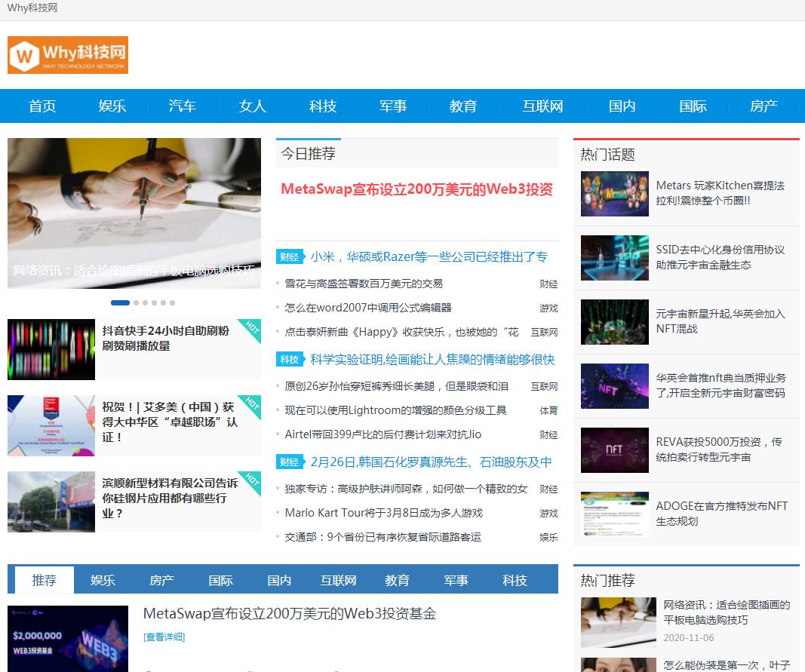Click [查看详细] link under MetaSwap
805x672 pixels.
point(164,637)
